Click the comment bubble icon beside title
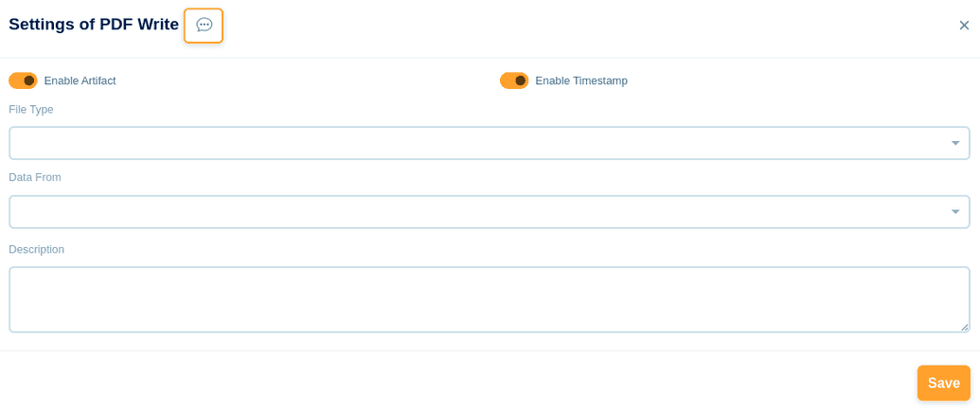Image resolution: width=980 pixels, height=408 pixels. coord(204,26)
